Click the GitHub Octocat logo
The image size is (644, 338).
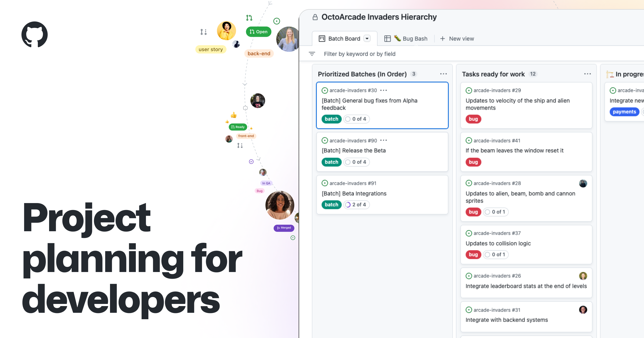click(x=35, y=35)
